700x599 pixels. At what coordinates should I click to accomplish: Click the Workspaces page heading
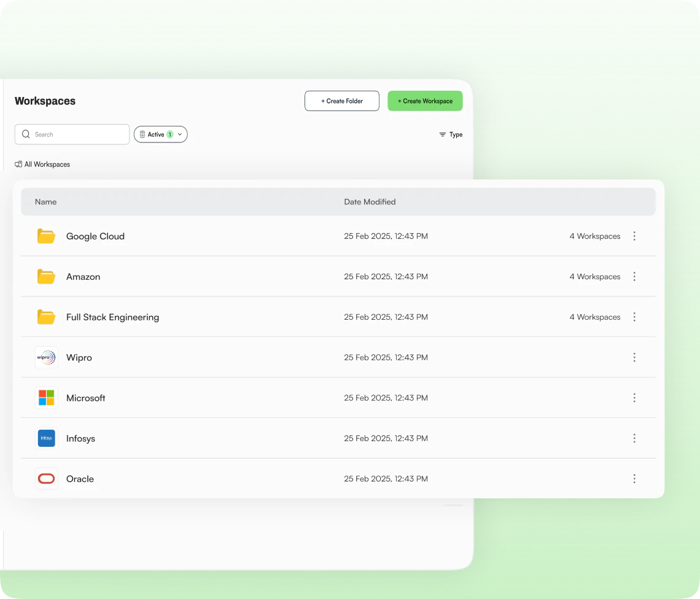45,101
